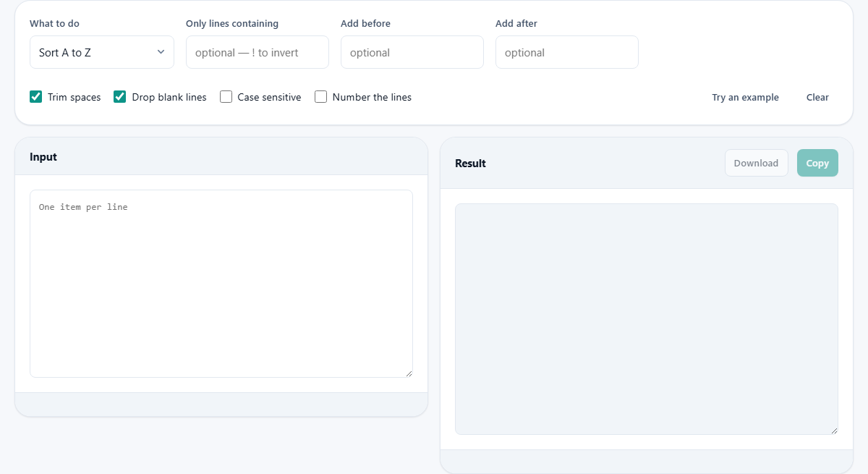Image resolution: width=868 pixels, height=474 pixels.
Task: Click inside the Input text area
Action: tap(221, 284)
